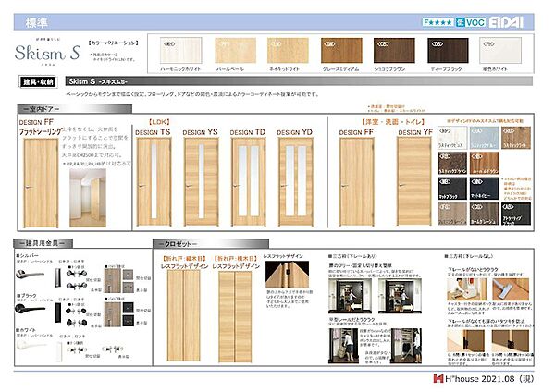Click the H"house 2021.08 (現) footer text
The height and width of the screenshot is (392, 555).
click(x=488, y=378)
